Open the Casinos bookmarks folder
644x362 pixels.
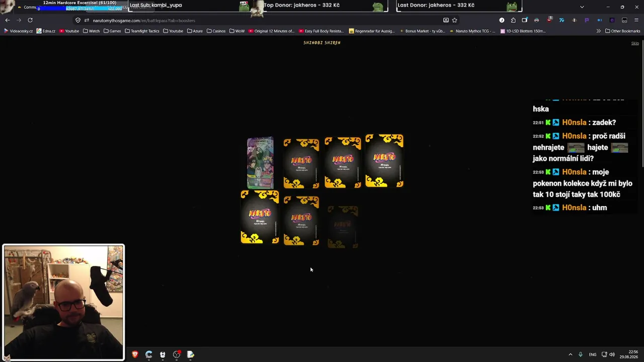216,31
